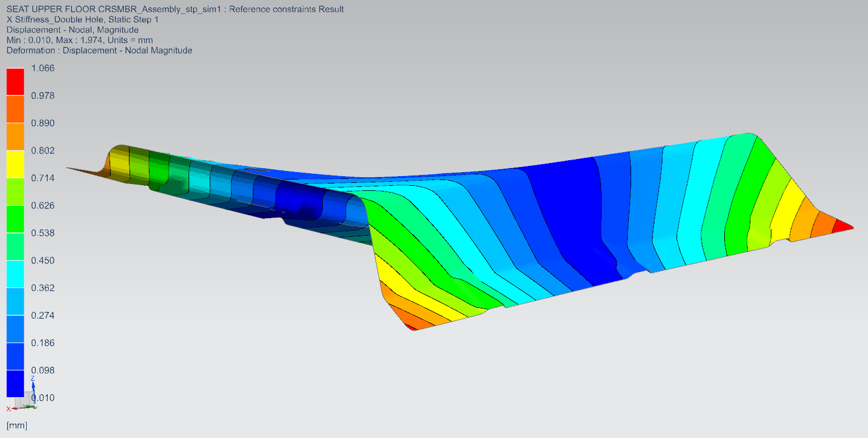Click the "X Stiffness_Double Hole, Static Step 1" text
Image resolution: width=868 pixels, height=438 pixels.
click(82, 19)
